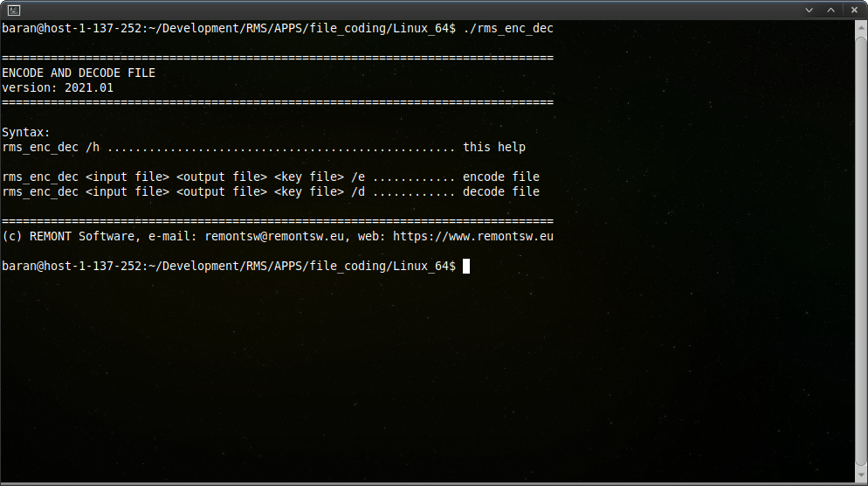Click the (c) REMONT Software text

click(68, 237)
